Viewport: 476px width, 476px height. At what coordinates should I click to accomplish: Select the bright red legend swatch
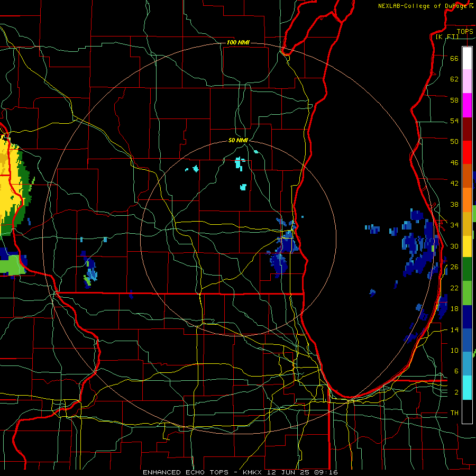tap(467, 152)
